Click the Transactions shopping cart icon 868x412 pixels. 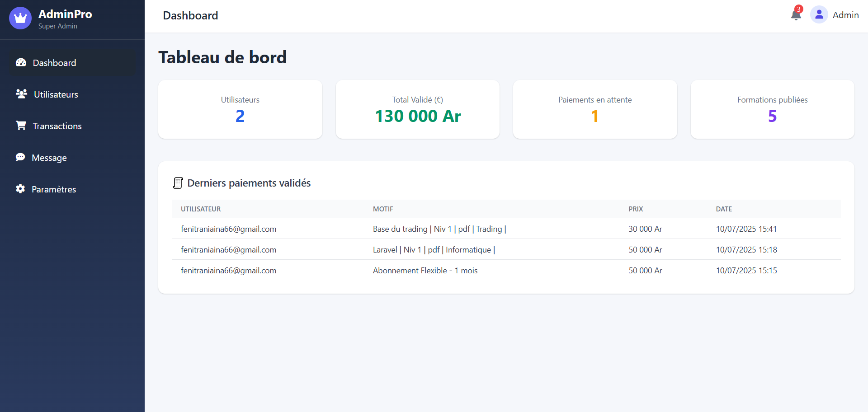click(21, 126)
